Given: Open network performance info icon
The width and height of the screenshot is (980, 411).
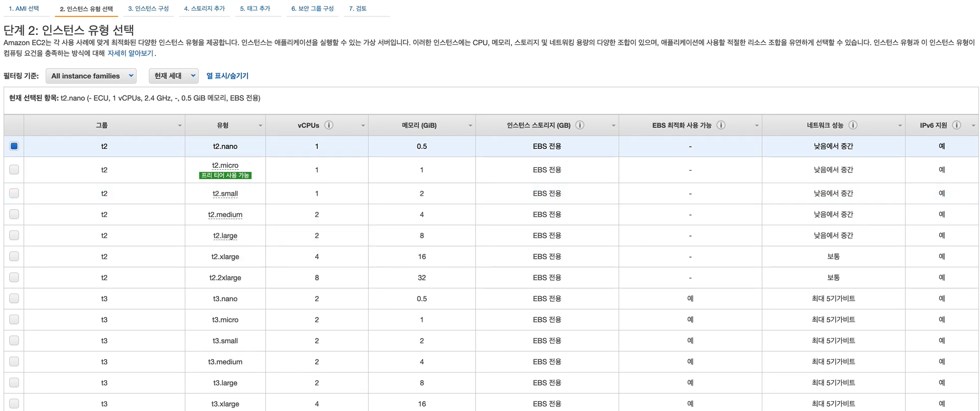Looking at the screenshot, I should (853, 125).
